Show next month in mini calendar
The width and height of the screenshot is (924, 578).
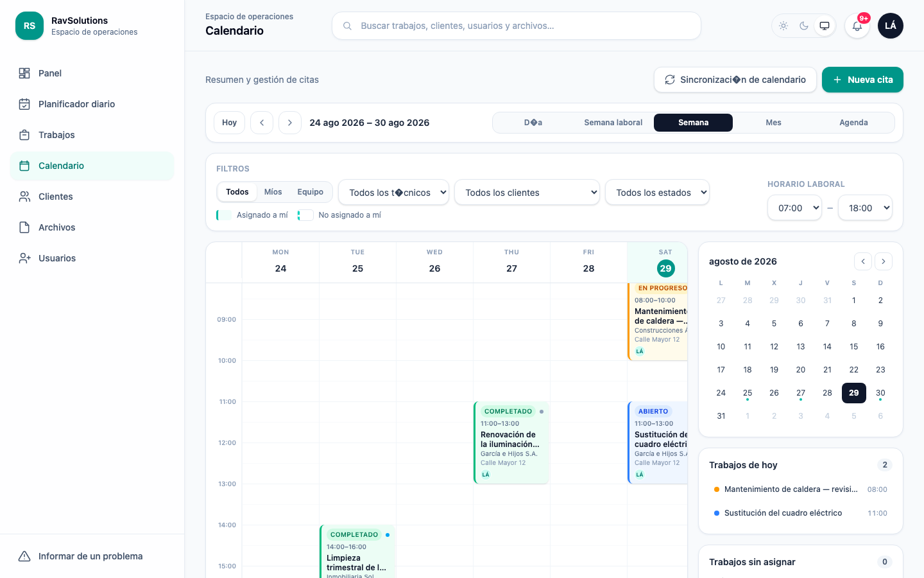point(884,261)
